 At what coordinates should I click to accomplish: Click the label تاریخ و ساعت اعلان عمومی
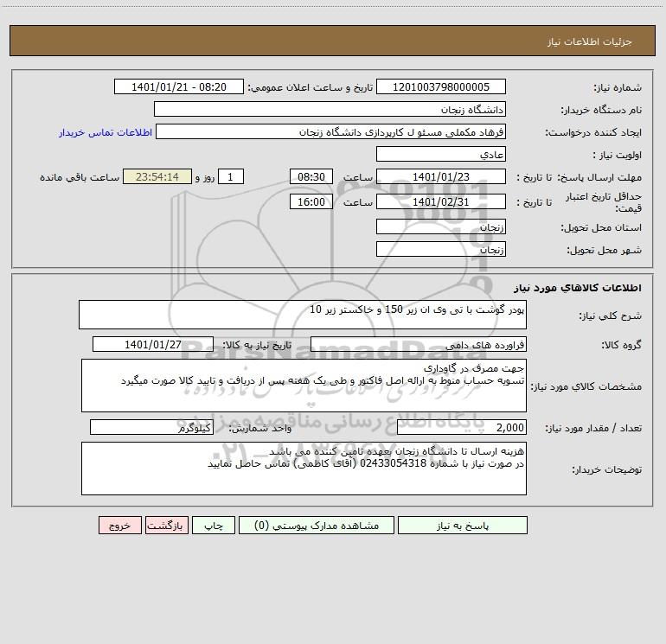pos(310,88)
